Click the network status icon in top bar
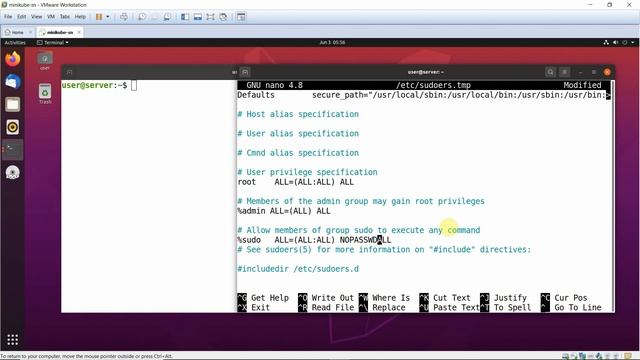 [606, 42]
